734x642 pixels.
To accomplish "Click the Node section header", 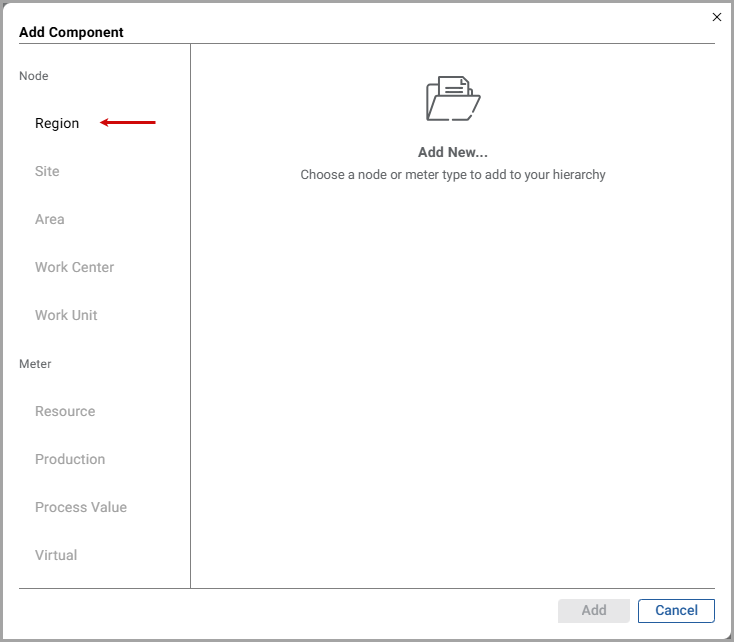I will [x=34, y=76].
